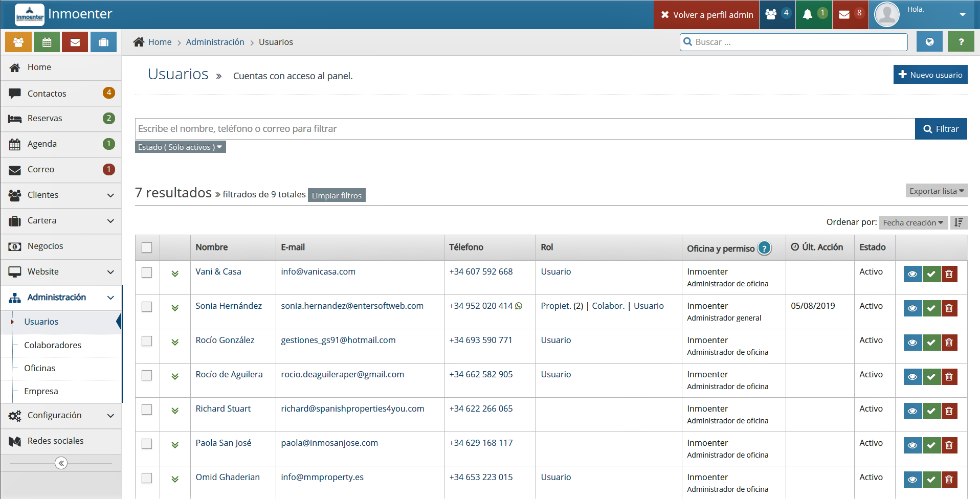This screenshot has width=980, height=499.
Task: Click the Nuevo usuario button
Action: tap(930, 75)
